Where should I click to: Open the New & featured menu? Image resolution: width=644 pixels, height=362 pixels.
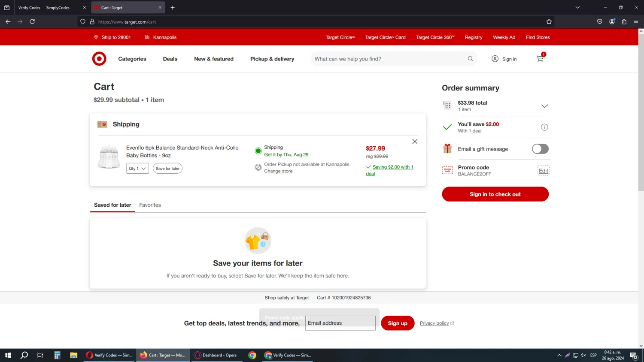pos(214,59)
